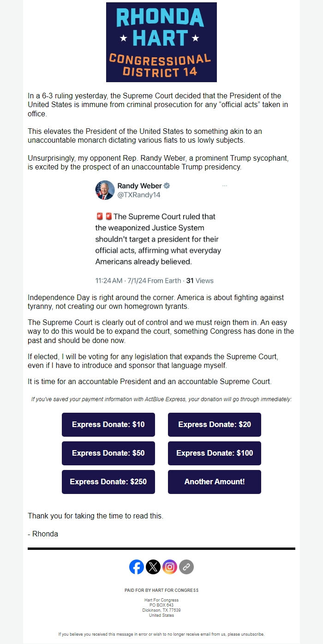Open the Facebook icon in the footer
Screen dimensions: 323x644
tap(137, 567)
